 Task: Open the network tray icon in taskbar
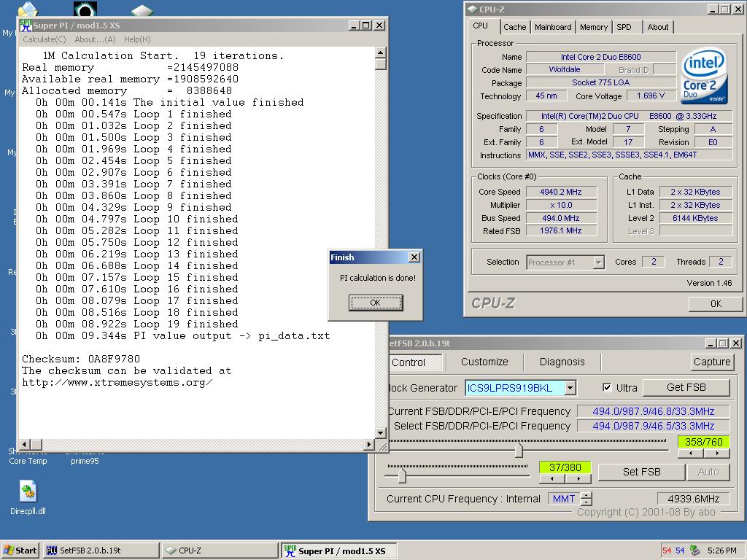point(695,551)
